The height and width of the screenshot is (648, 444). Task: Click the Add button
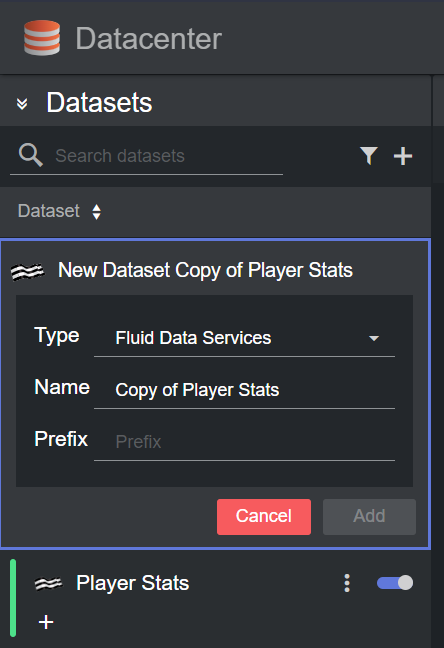(x=369, y=517)
